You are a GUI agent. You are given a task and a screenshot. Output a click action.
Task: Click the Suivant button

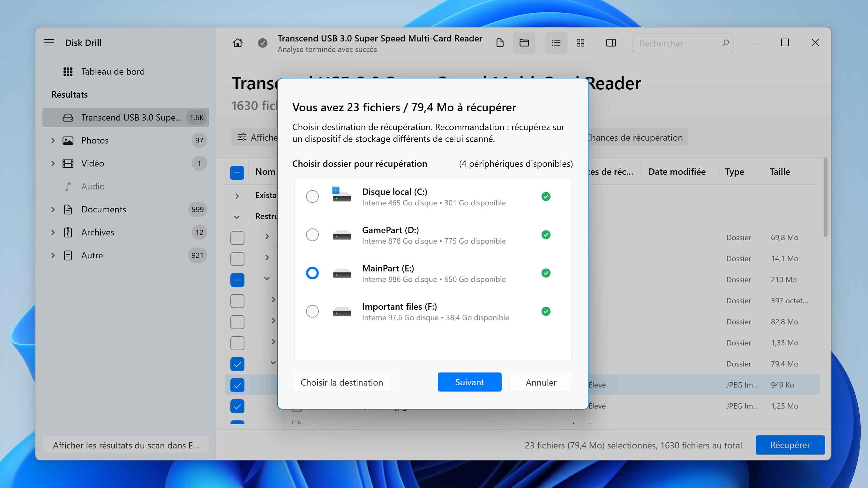pos(469,382)
